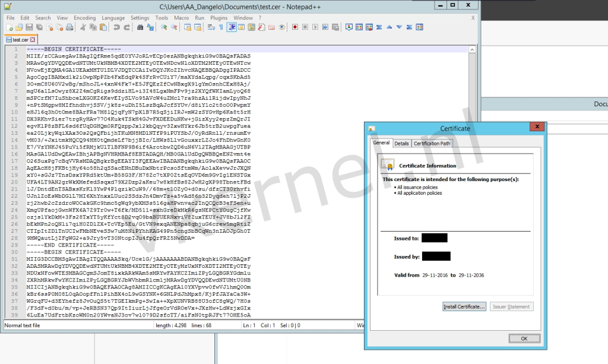Click the Install Certificate button
Viewport: 608px width, 364px height.
[464, 306]
